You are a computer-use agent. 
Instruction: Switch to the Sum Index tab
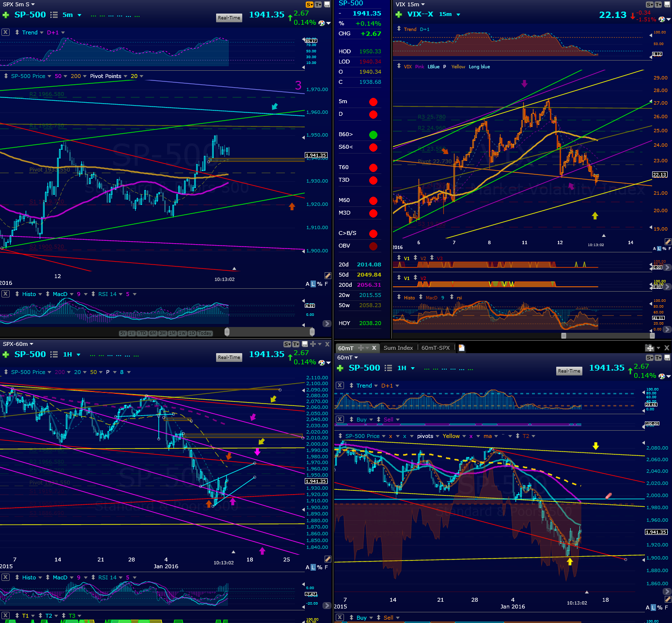(x=398, y=348)
